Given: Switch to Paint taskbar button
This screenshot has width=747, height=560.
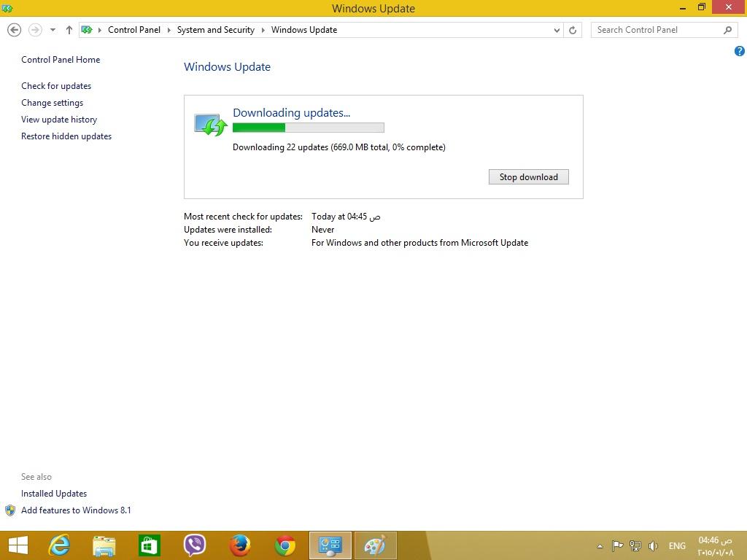Looking at the screenshot, I should pyautogui.click(x=376, y=545).
